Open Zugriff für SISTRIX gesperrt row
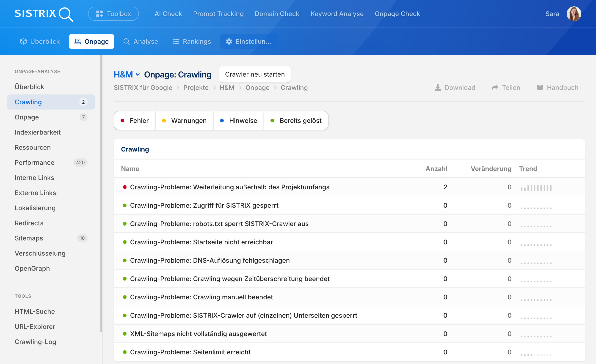This screenshot has width=596, height=364. tap(349, 205)
